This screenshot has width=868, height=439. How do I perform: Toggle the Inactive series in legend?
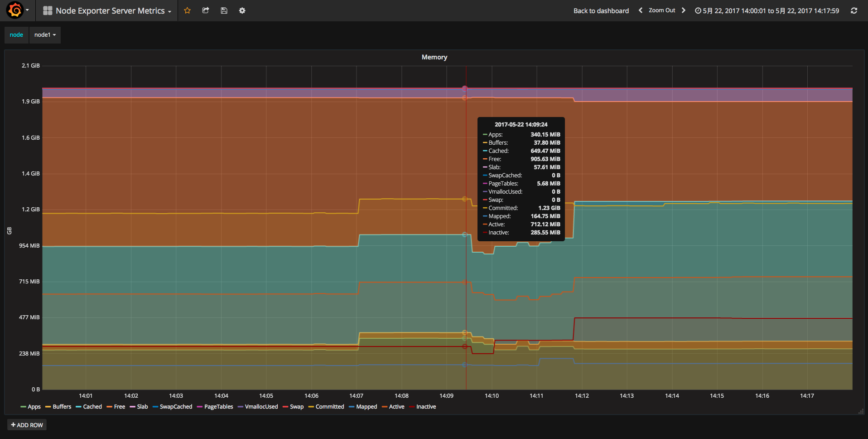tap(426, 407)
